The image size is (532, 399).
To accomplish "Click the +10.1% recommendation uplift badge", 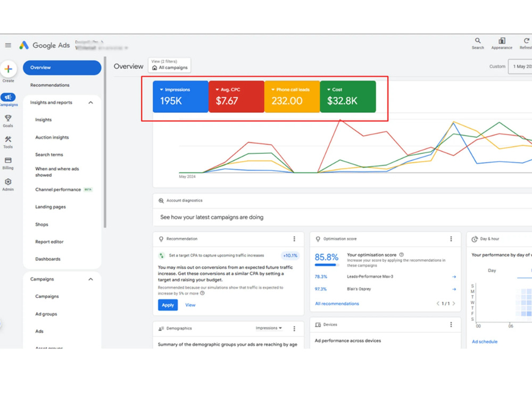I will tap(290, 255).
